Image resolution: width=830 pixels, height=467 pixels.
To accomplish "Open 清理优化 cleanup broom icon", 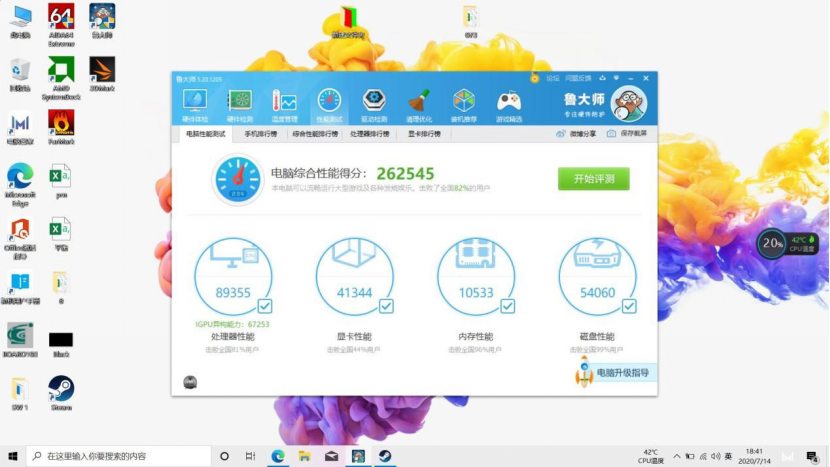I will 419,103.
